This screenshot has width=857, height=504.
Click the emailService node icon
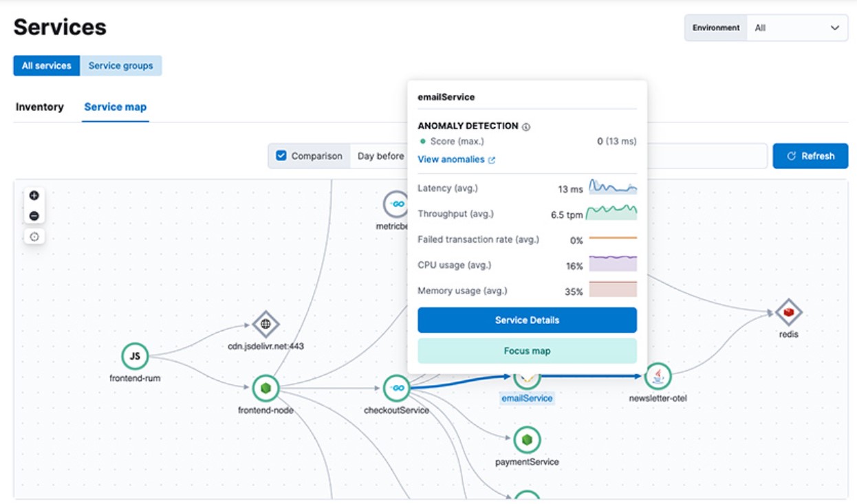pos(527,380)
